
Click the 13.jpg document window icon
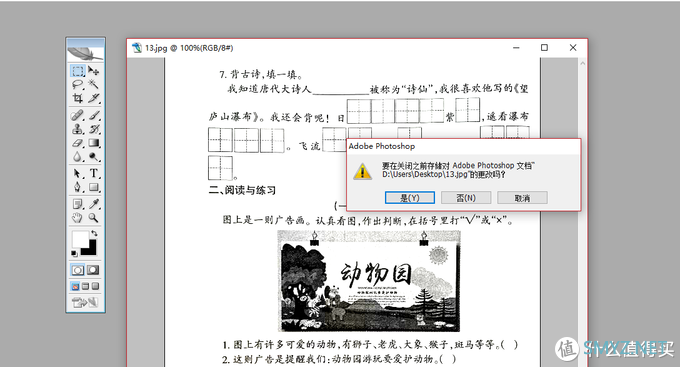pyautogui.click(x=137, y=48)
